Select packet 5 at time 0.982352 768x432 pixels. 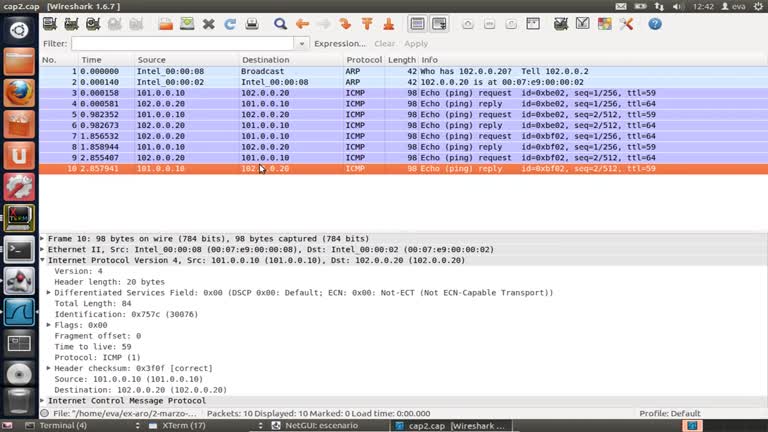(403, 115)
